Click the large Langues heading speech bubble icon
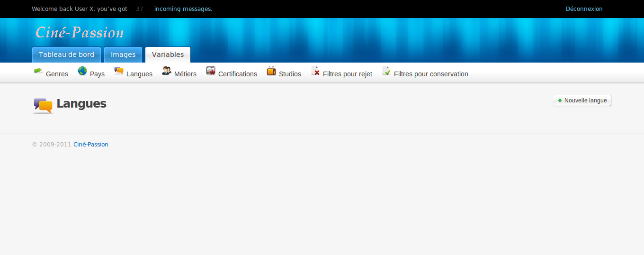 click(x=43, y=105)
